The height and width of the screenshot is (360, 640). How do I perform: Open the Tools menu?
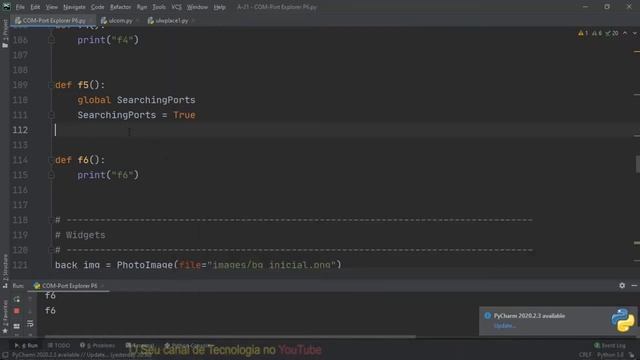pyautogui.click(x=159, y=7)
